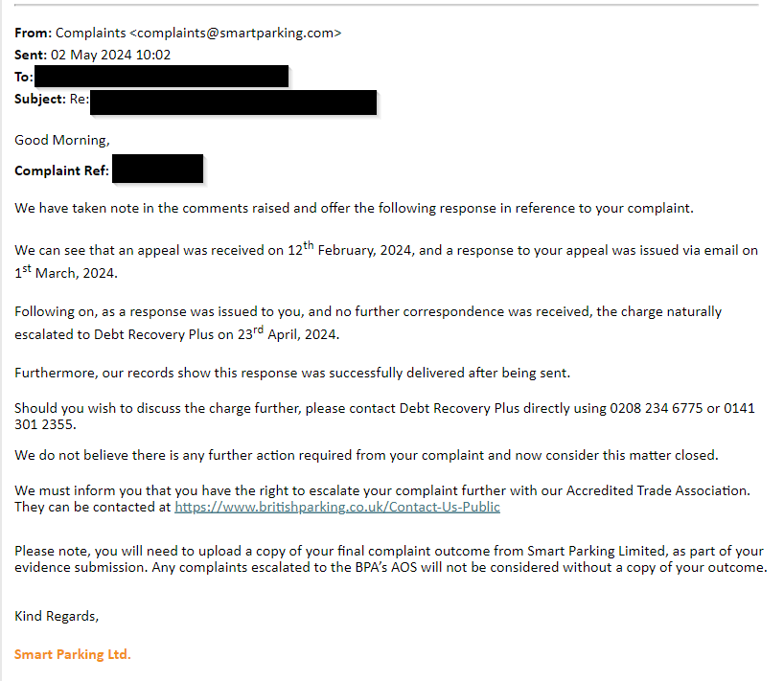This screenshot has width=784, height=681.
Task: Click the Kind Regards closing text
Action: 57,616
